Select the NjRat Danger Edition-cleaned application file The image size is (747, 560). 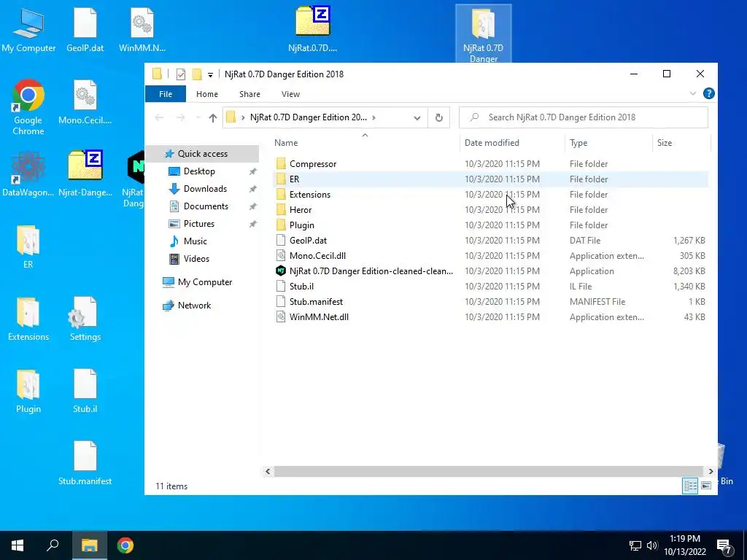491,271
